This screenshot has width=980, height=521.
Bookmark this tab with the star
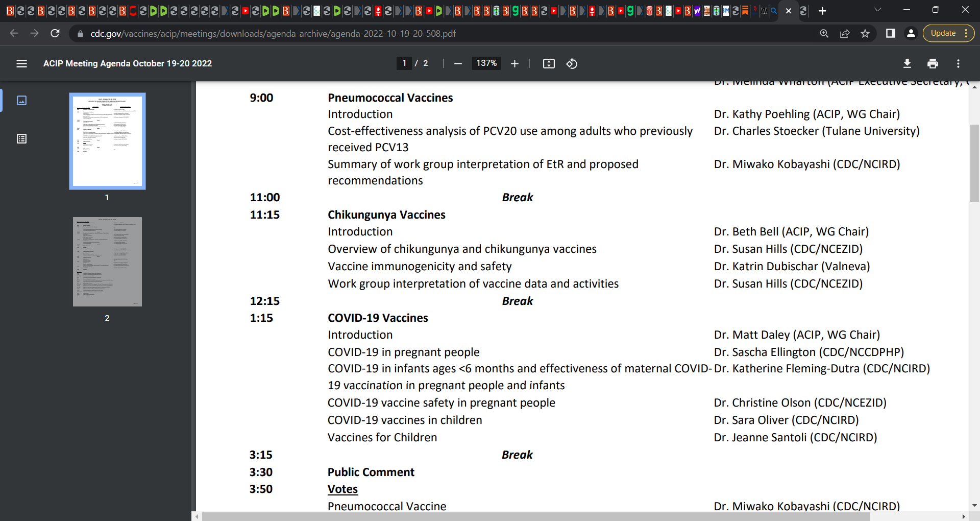click(865, 33)
